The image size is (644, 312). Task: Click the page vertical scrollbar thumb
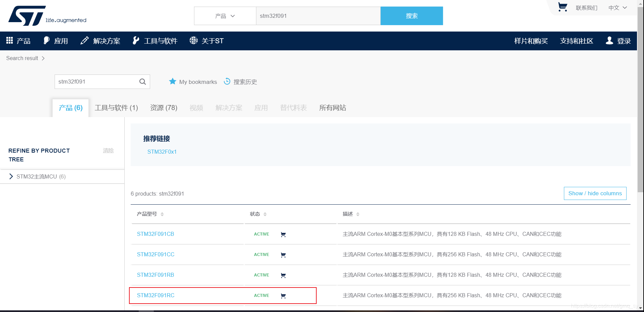pyautogui.click(x=640, y=99)
